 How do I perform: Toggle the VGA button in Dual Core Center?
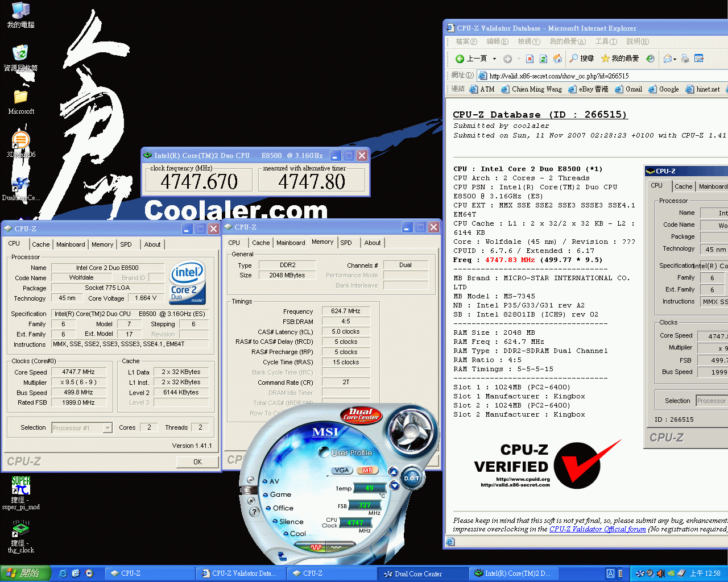pos(342,470)
